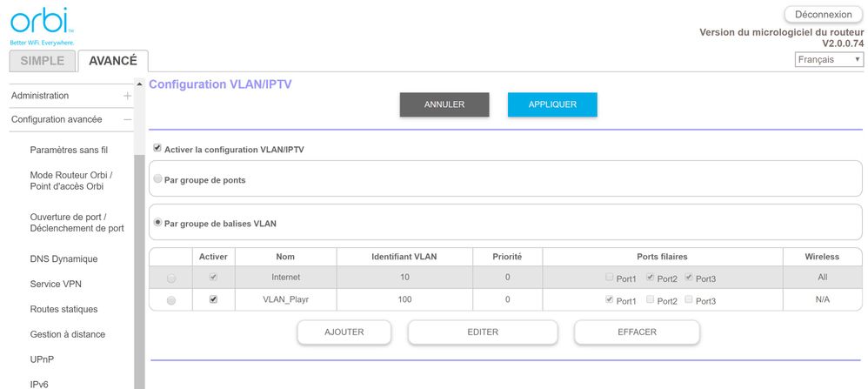Check Port3 in the VLAN_Playr row
Screen dimensions: 868x389
[689, 300]
